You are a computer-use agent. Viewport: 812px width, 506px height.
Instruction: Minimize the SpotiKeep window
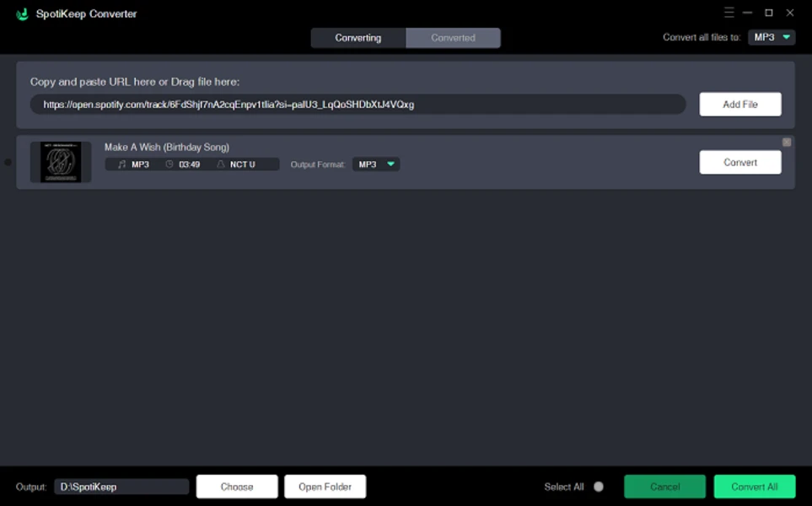pos(747,13)
